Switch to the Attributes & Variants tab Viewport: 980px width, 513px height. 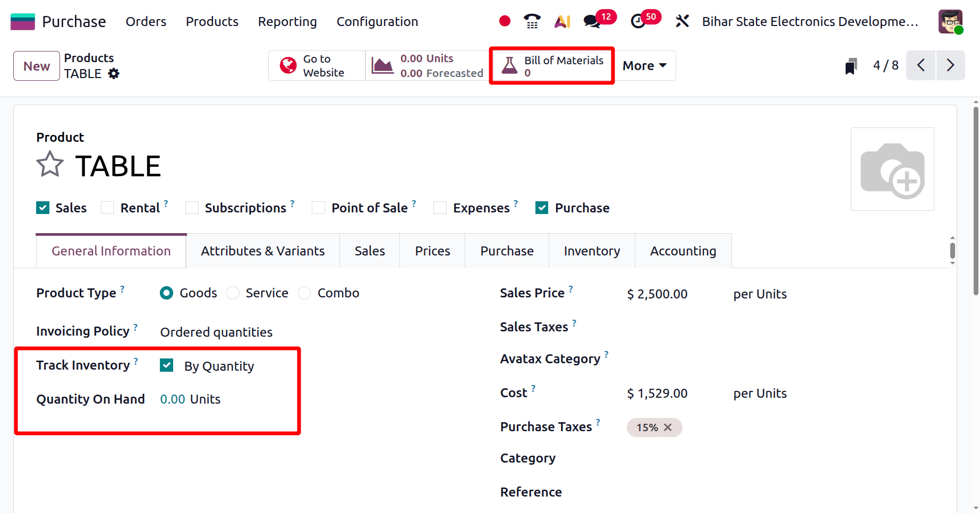pos(262,250)
